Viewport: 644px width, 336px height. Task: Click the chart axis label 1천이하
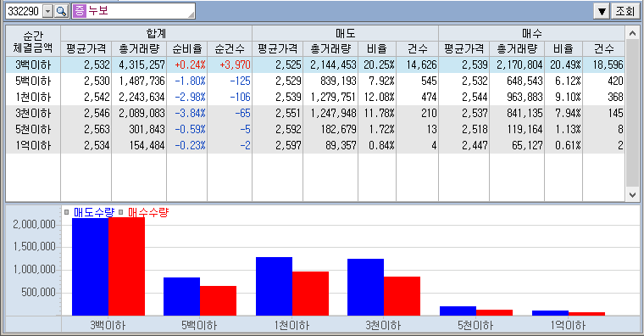point(291,325)
